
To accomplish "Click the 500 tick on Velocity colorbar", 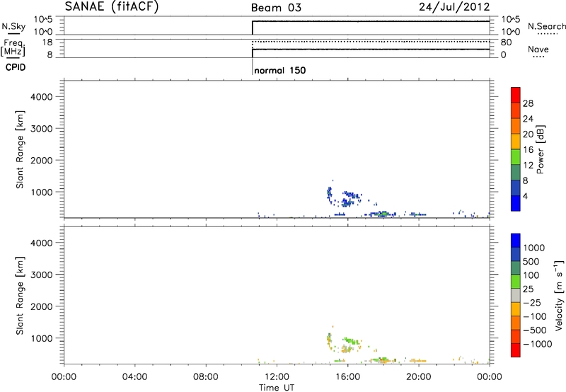I will coord(531,261).
